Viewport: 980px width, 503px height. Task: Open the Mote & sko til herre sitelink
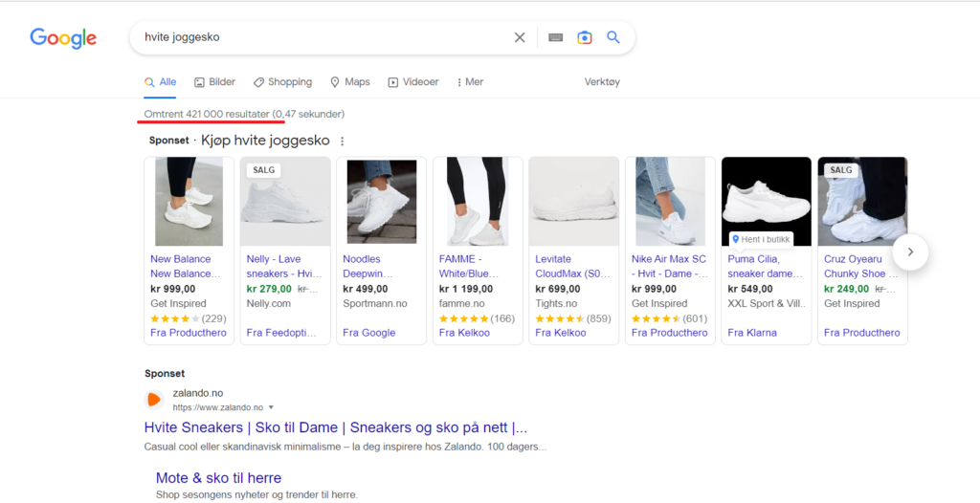pyautogui.click(x=219, y=478)
